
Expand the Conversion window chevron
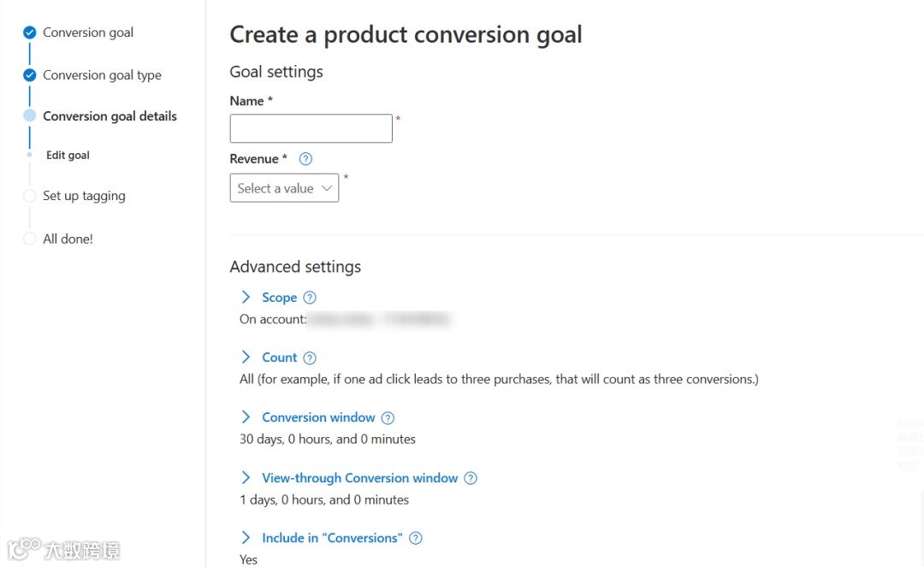(x=246, y=417)
